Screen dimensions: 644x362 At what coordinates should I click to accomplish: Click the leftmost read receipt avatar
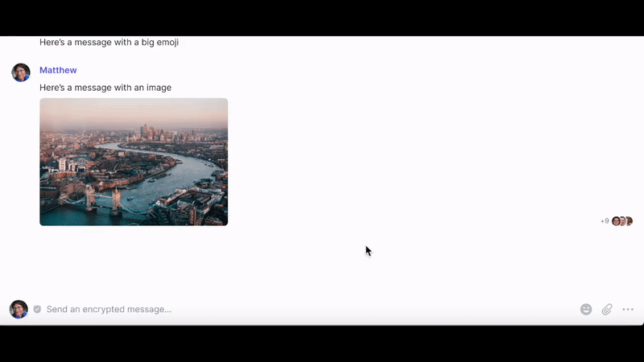pos(616,221)
